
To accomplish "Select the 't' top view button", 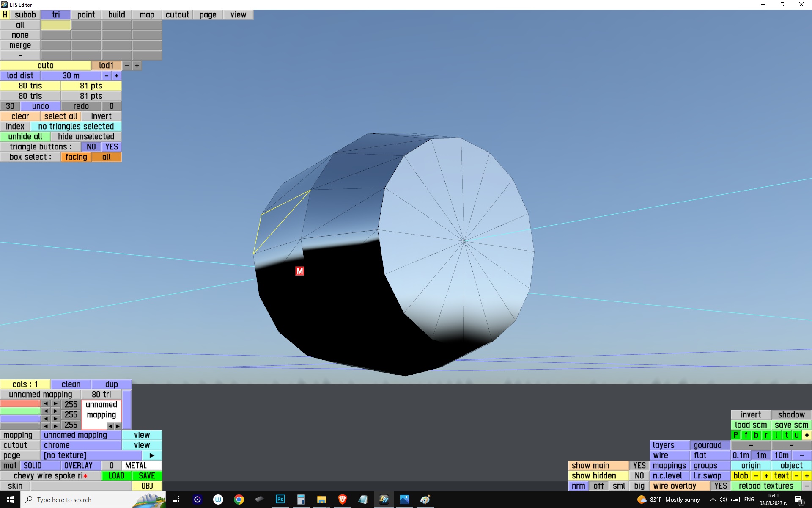I will [786, 435].
